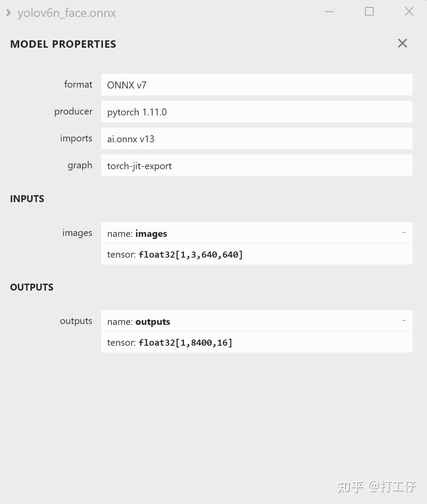Click the format field showing ONNX v7
Image resolution: width=427 pixels, height=504 pixels.
click(256, 85)
